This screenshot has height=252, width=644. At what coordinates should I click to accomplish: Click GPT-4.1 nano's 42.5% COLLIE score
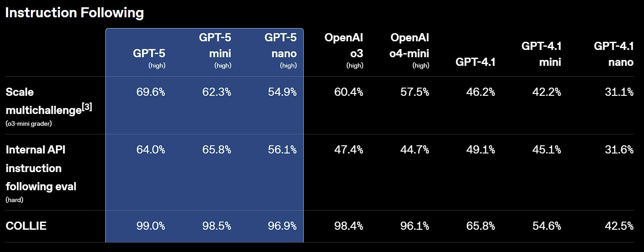(619, 226)
